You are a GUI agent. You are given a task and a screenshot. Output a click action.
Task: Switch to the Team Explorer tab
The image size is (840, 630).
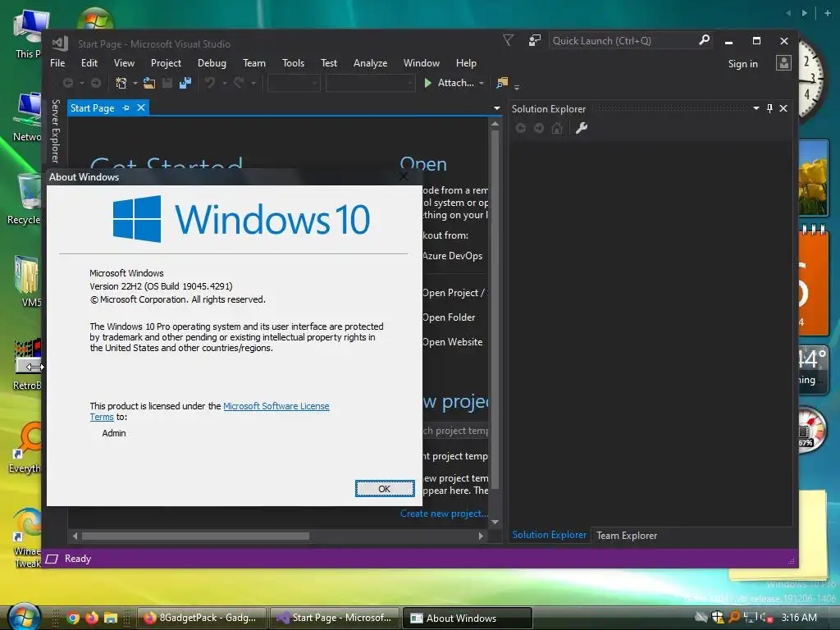(627, 535)
